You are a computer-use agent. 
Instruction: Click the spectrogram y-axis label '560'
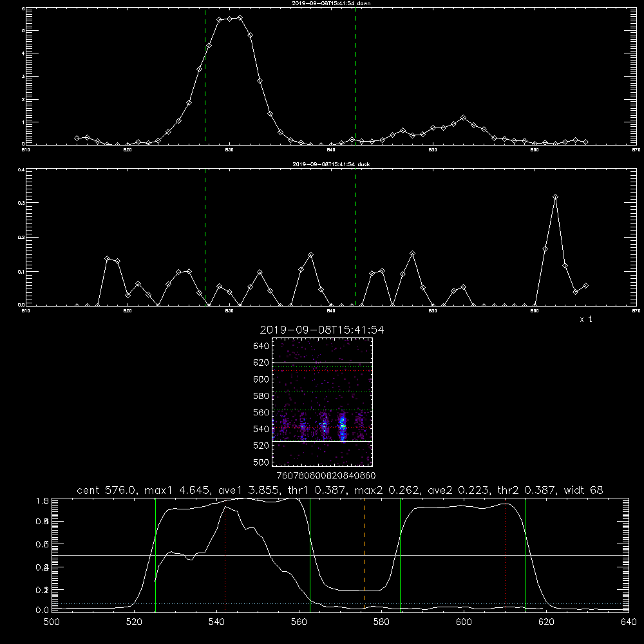tap(261, 412)
